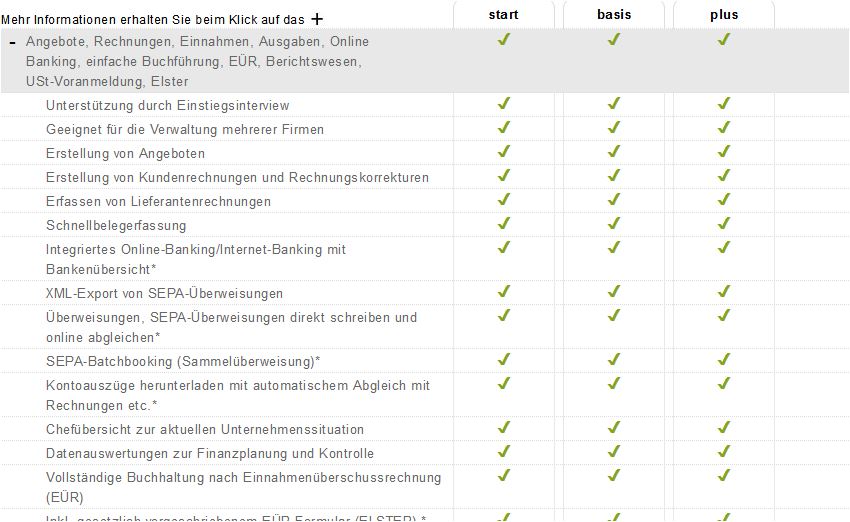Image resolution: width=850 pixels, height=522 pixels.
Task: Click the plus icon after 'Klick auf das'
Action: (x=317, y=19)
